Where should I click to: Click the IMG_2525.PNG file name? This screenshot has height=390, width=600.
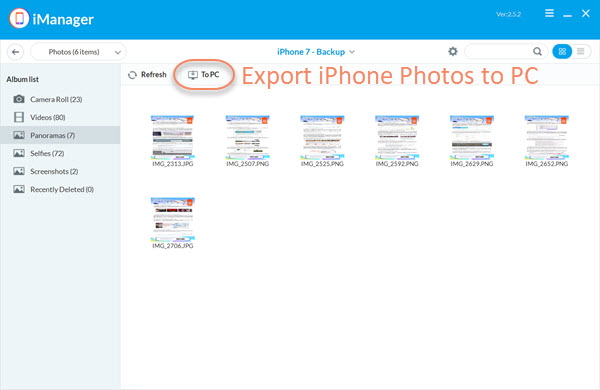pyautogui.click(x=322, y=164)
